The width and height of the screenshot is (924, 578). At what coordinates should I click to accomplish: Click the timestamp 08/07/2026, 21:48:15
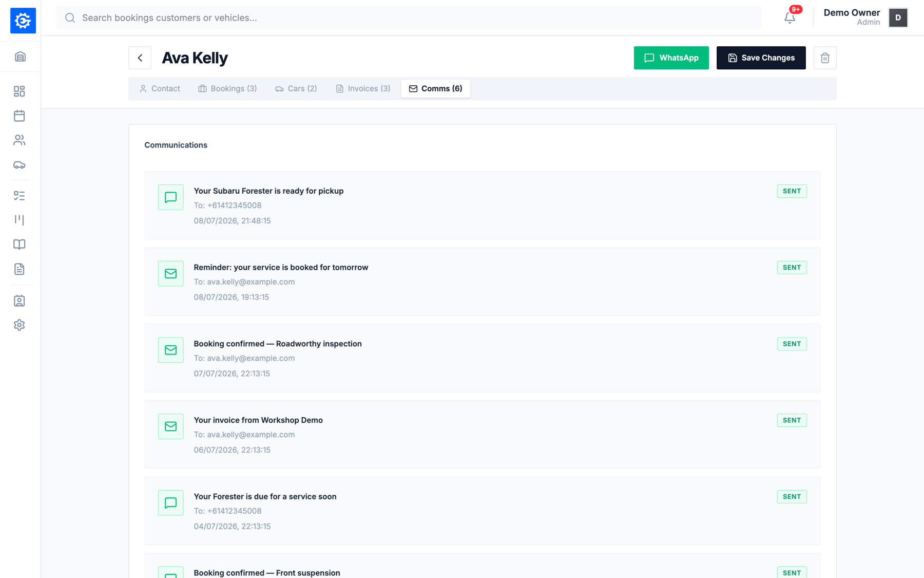(x=232, y=221)
